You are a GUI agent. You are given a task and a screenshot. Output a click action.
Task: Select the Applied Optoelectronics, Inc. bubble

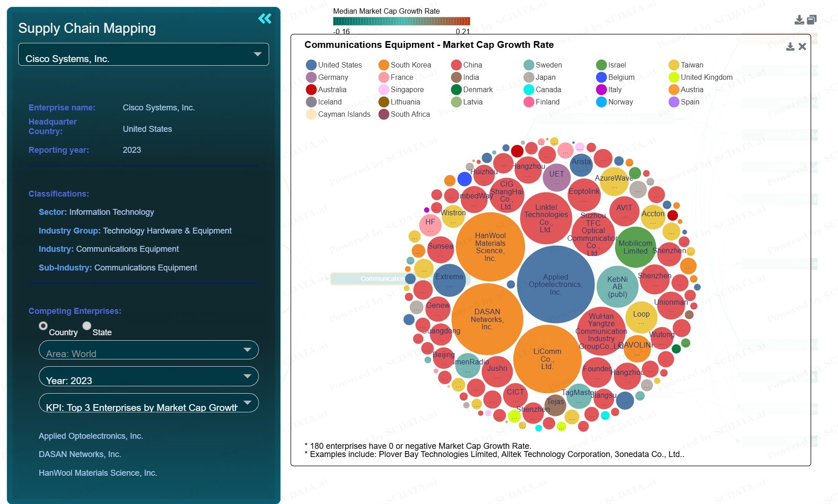click(x=556, y=285)
